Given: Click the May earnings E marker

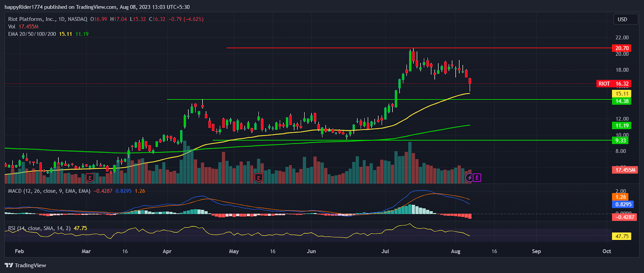Looking at the screenshot, I should click(258, 178).
